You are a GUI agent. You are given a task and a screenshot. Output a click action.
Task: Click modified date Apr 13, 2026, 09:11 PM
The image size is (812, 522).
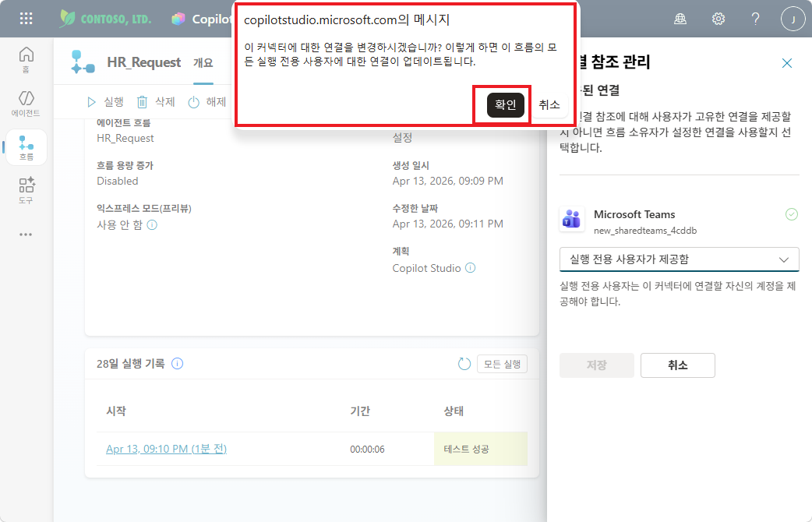(447, 224)
